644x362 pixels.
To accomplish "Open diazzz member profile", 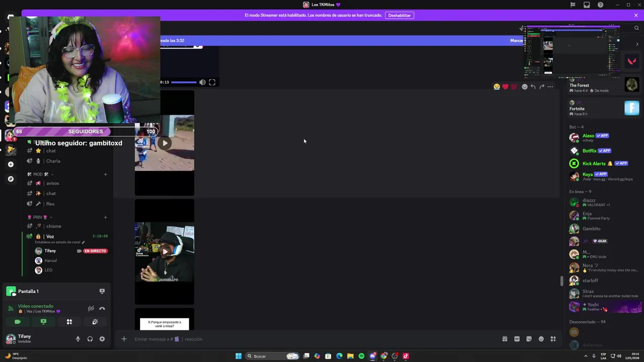I will [604, 202].
